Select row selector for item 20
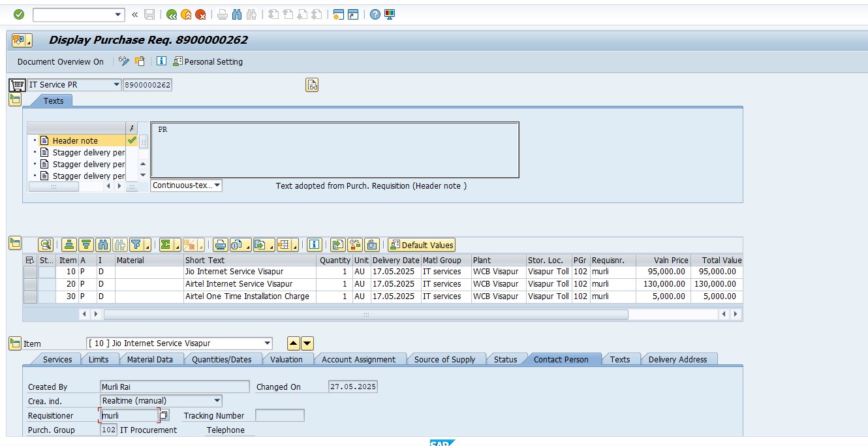The width and height of the screenshot is (868, 446). (x=30, y=284)
